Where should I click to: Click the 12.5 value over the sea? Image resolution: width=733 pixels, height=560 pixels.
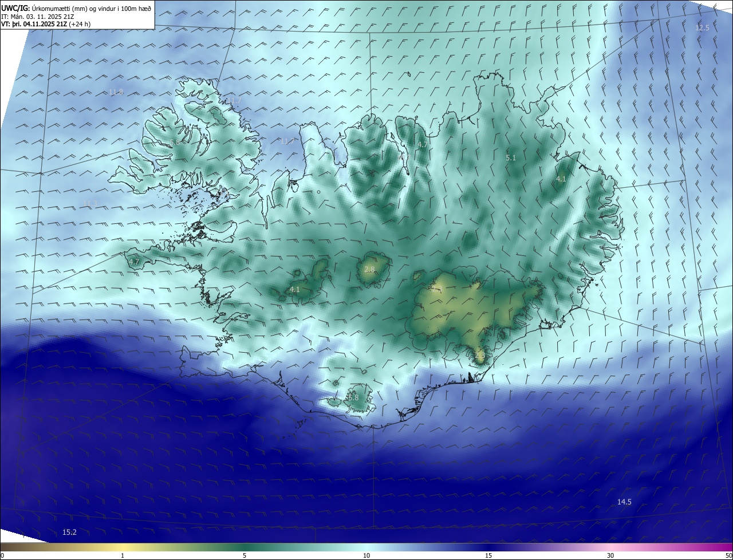[702, 28]
